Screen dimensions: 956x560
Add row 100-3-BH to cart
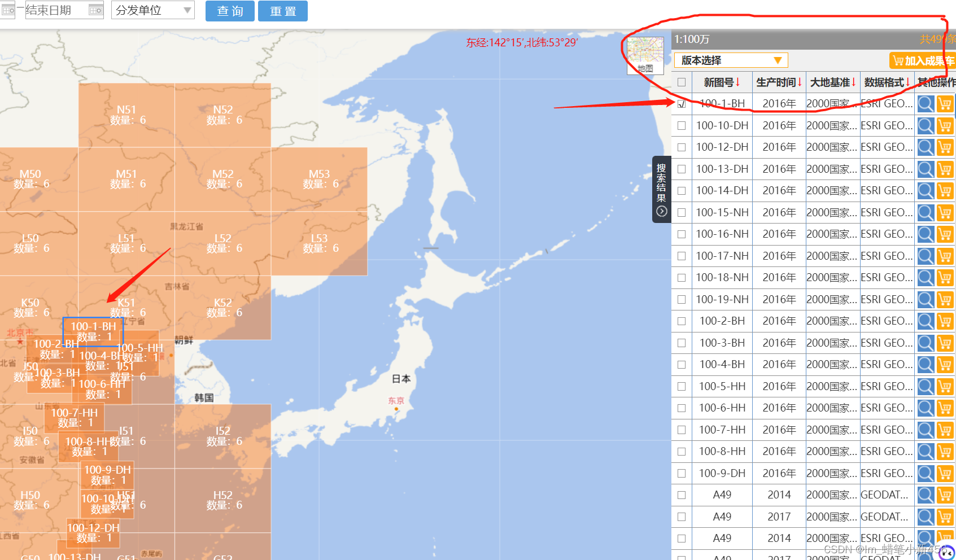click(x=945, y=343)
